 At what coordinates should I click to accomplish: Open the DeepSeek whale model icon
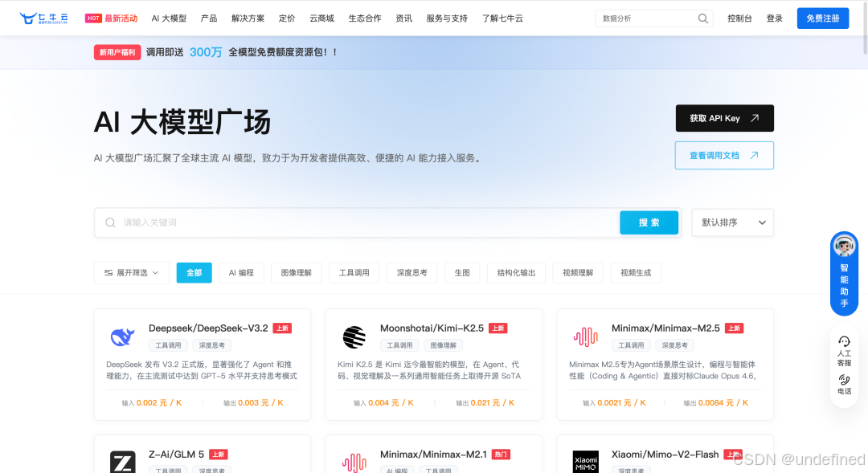tap(122, 336)
